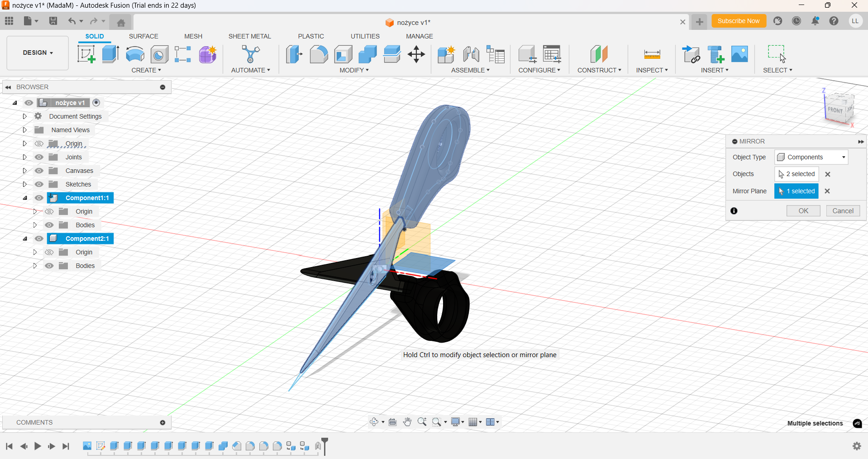Screen dimensions: 868x459
Task: Select the Offset Plane construct icon
Action: click(599, 54)
